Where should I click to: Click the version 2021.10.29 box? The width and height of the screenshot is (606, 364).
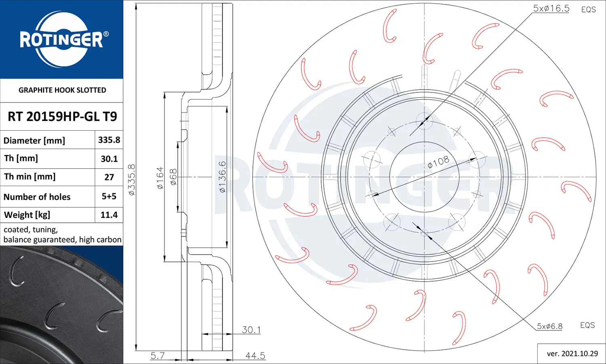572,354
